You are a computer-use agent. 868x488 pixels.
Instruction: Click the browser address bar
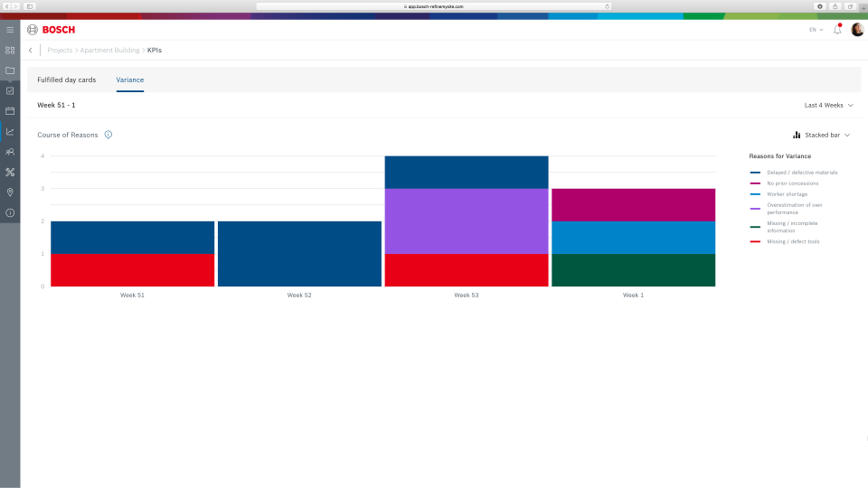433,6
